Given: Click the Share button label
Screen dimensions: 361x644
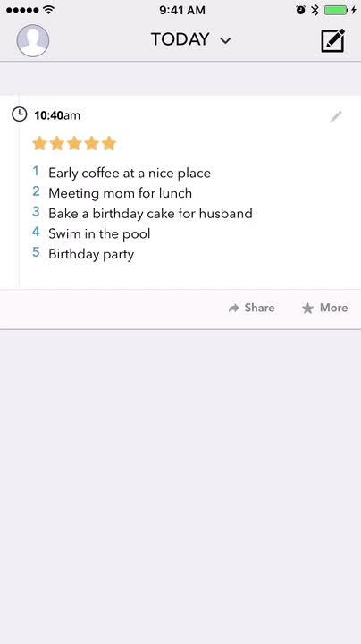Looking at the screenshot, I should (x=260, y=308).
